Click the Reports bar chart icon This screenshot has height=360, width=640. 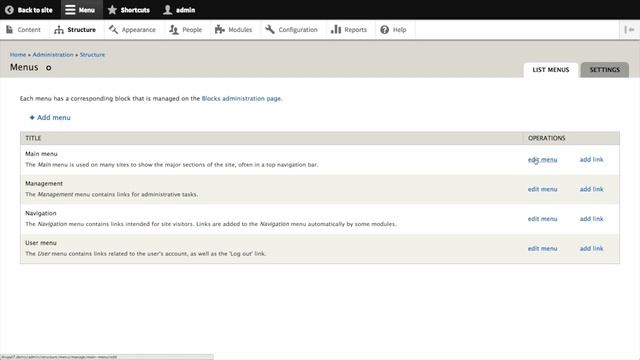click(336, 29)
